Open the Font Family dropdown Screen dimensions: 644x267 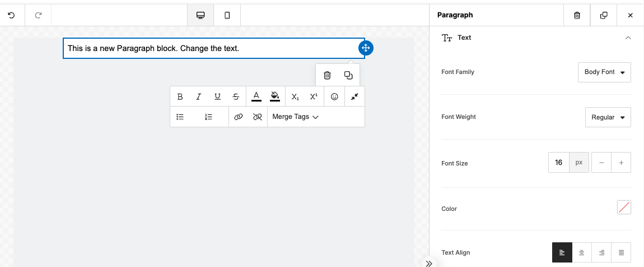pyautogui.click(x=605, y=72)
